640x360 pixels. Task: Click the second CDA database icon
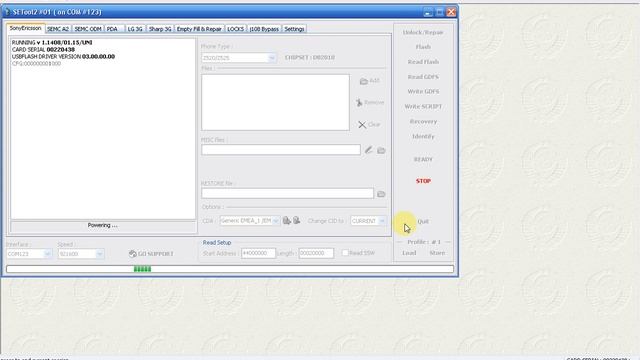point(297,220)
